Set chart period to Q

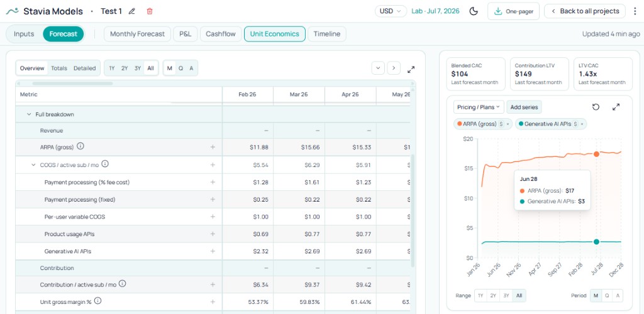607,296
